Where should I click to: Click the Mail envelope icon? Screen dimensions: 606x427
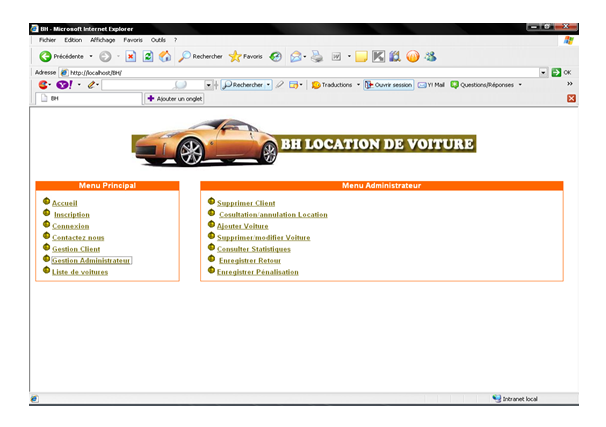296,56
